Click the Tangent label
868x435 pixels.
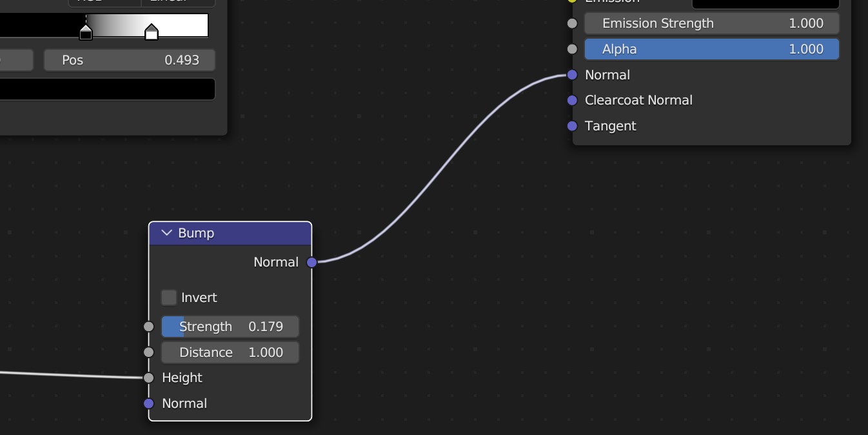tap(610, 126)
